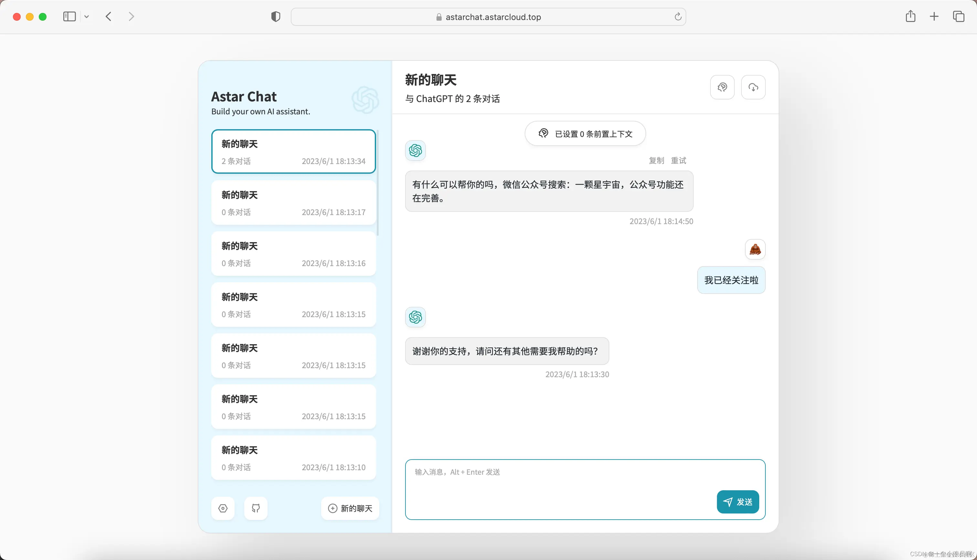This screenshot has width=977, height=560.
Task: Open the prompt memory brain icon in header
Action: tap(722, 87)
